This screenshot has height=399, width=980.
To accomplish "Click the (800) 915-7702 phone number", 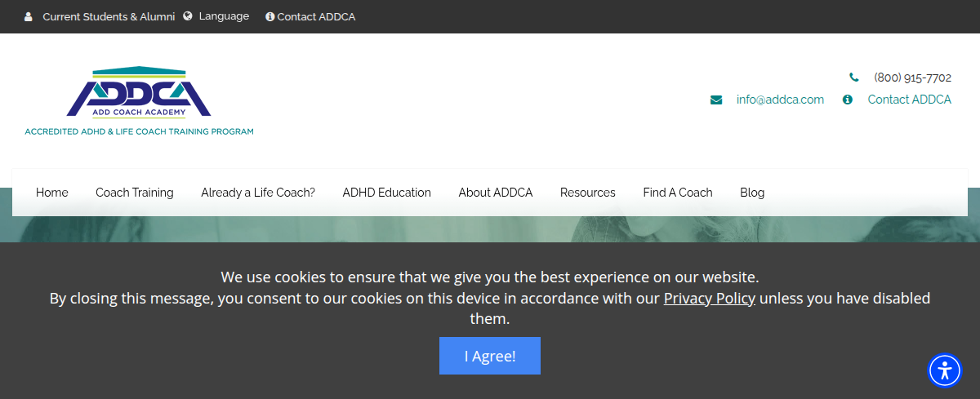I will tap(912, 78).
